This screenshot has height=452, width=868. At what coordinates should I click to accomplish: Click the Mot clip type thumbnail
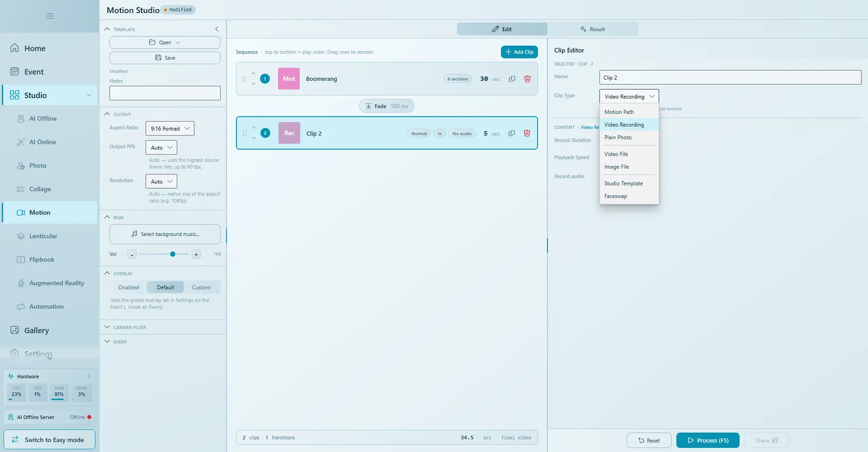[289, 79]
